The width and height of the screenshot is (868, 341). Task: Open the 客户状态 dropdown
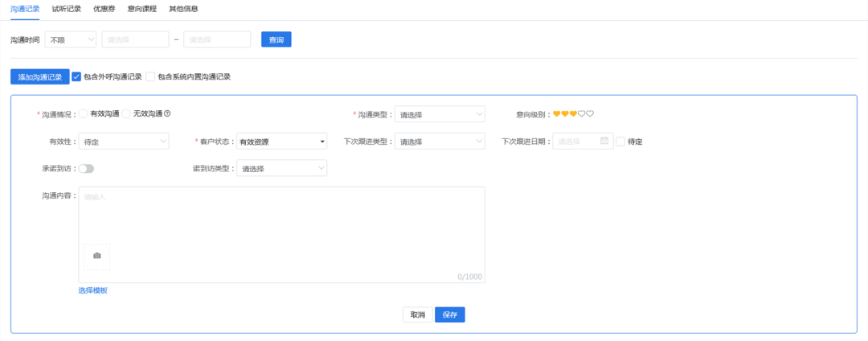[x=281, y=142]
